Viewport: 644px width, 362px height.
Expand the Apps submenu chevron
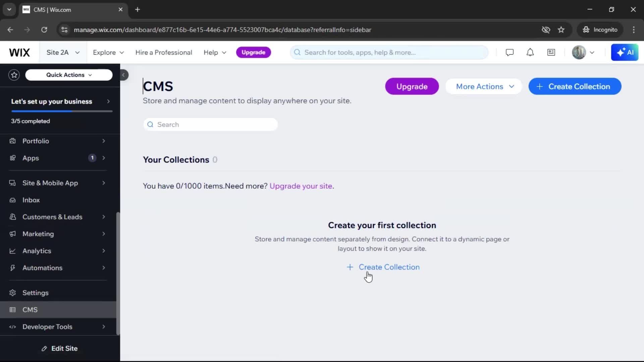[x=104, y=158]
